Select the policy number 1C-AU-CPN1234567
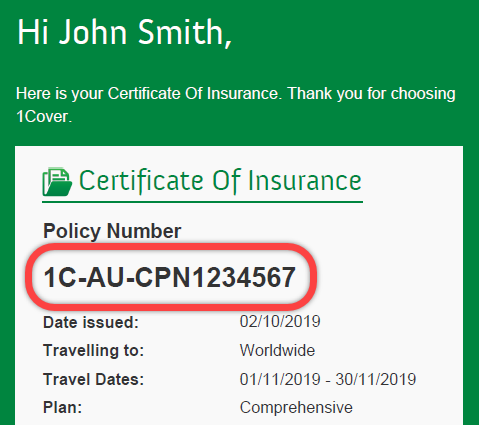 point(170,277)
